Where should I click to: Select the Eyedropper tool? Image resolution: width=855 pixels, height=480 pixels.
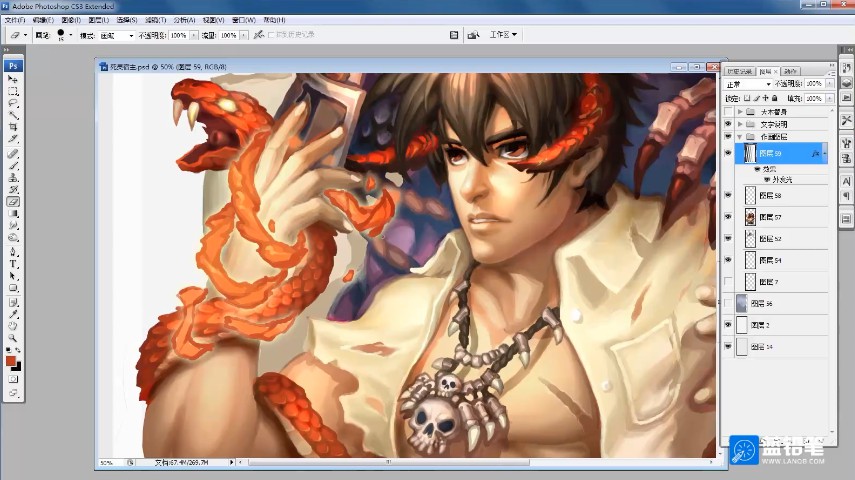point(13,314)
